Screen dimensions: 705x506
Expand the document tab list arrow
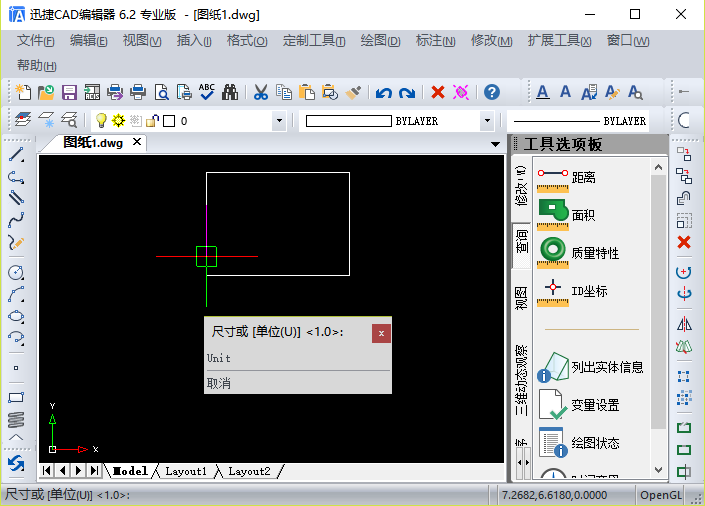[495, 144]
